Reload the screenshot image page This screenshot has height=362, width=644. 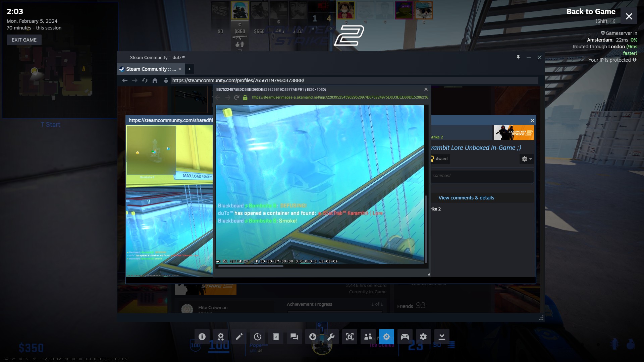(236, 98)
